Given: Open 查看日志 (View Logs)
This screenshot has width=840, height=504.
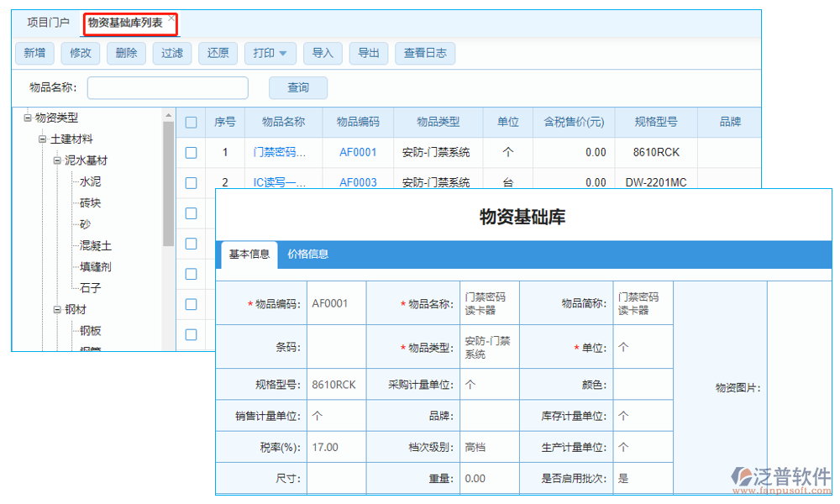Looking at the screenshot, I should coord(426,53).
